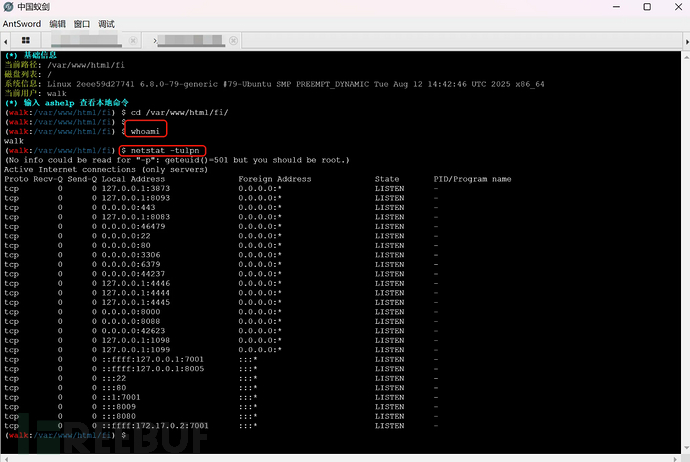690x462 pixels.
Task: Click the '::ffff:172.17.0.2:7001' address
Action: pyautogui.click(x=155, y=426)
